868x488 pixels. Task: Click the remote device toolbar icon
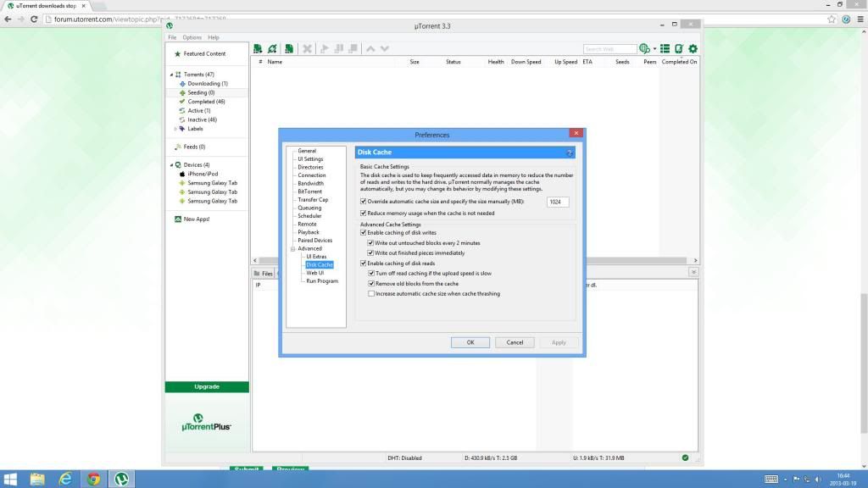(679, 48)
